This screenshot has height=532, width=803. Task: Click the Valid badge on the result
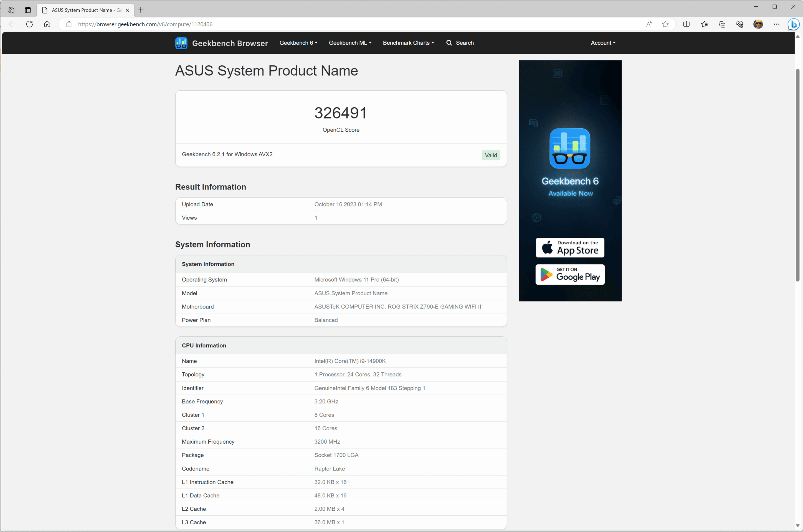(491, 155)
